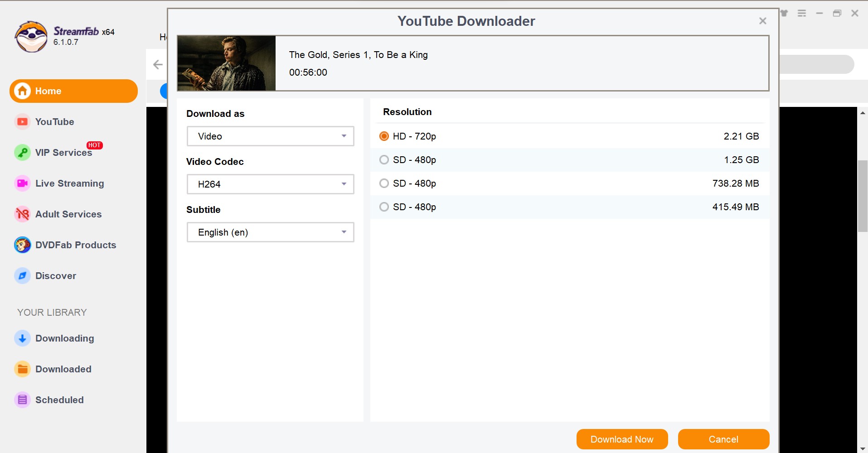Open Downloading library list
This screenshot has width=868, height=453.
[x=64, y=338]
